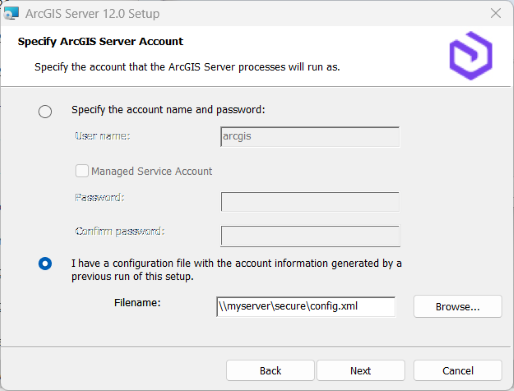Click the Confirm password input field
Screen dimensions: 514x391
point(310,236)
